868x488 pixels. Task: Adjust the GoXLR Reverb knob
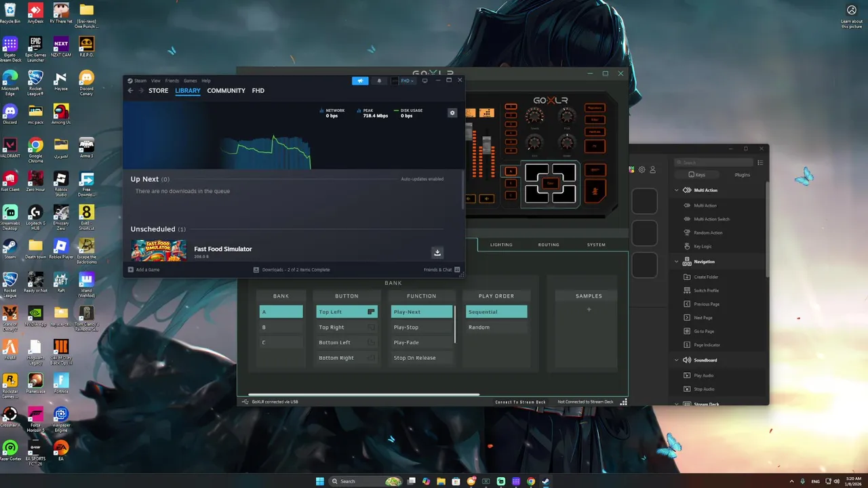click(x=534, y=116)
